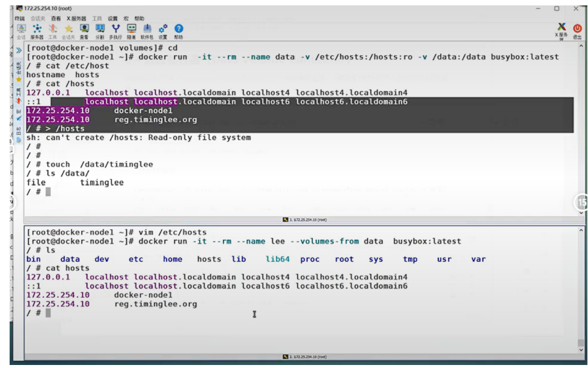Click highlighted 'reg.timinglee.org' in upper pane
Screen dimensions: 588x368
click(x=156, y=120)
